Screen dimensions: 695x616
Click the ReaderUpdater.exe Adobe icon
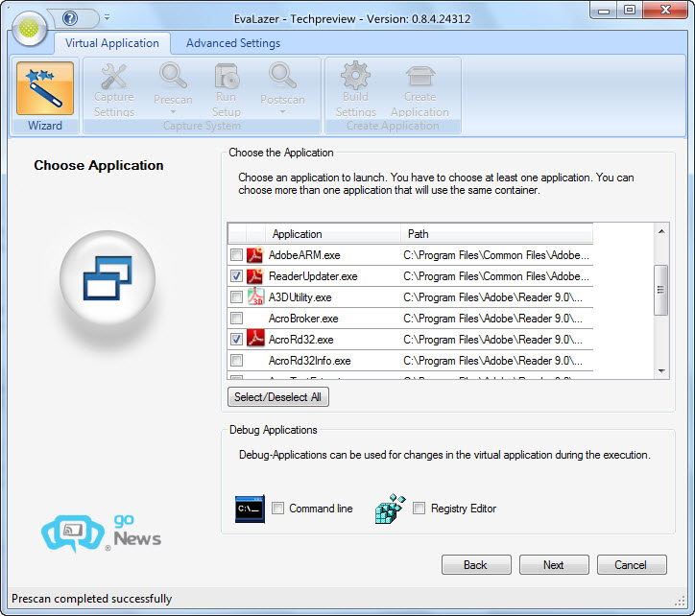tap(254, 276)
